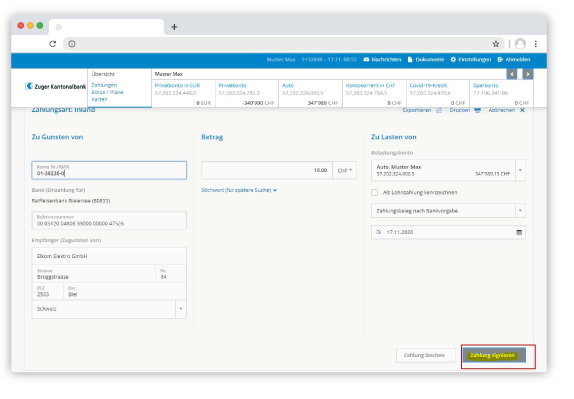Open the browser three-dot menu

pos(536,44)
